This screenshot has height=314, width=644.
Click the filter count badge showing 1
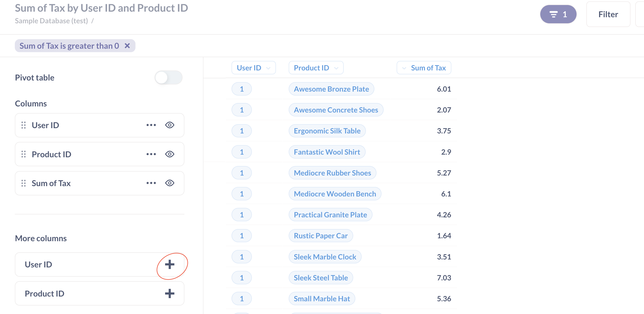point(558,14)
